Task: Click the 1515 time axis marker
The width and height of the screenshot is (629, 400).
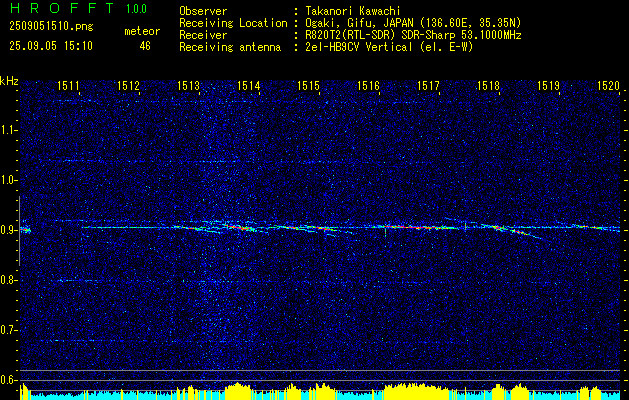Action: click(308, 85)
